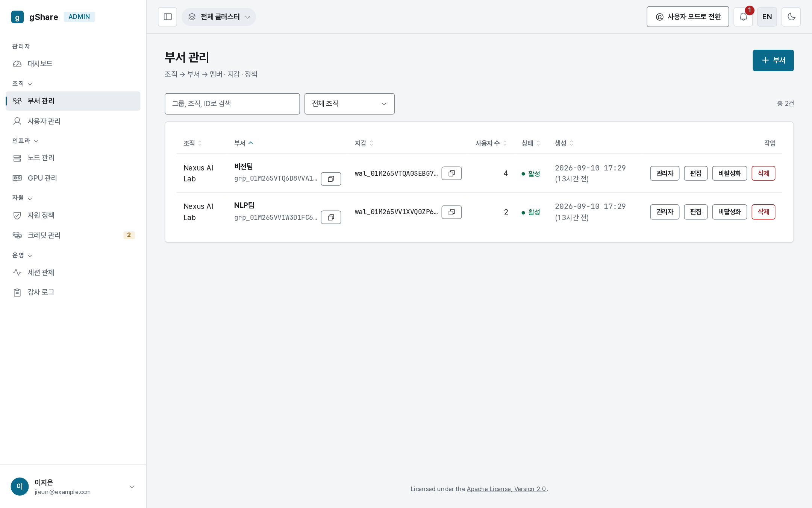Viewport: 812px width, 508px height.
Task: Click 관리자 button for 비전팀
Action: coord(665,173)
